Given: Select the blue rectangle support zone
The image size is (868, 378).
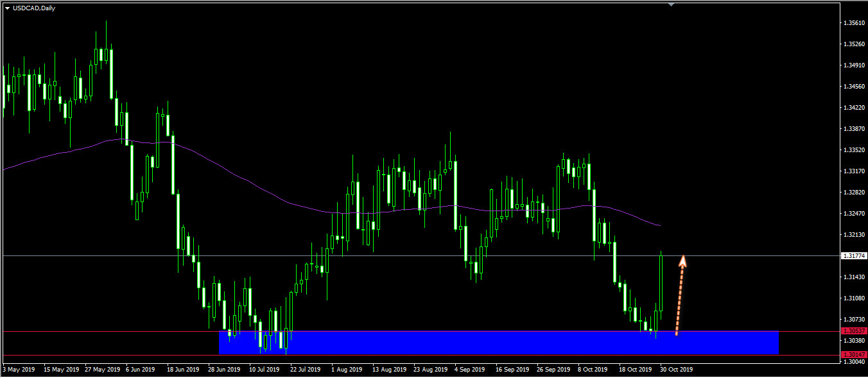Looking at the screenshot, I should 498,343.
